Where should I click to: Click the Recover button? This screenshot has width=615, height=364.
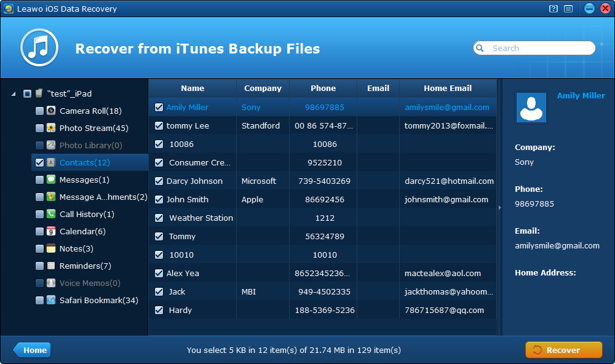[563, 350]
